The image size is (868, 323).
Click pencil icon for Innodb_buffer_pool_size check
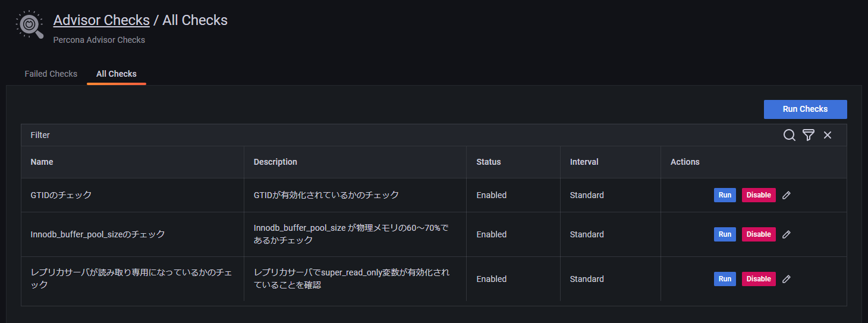(787, 234)
